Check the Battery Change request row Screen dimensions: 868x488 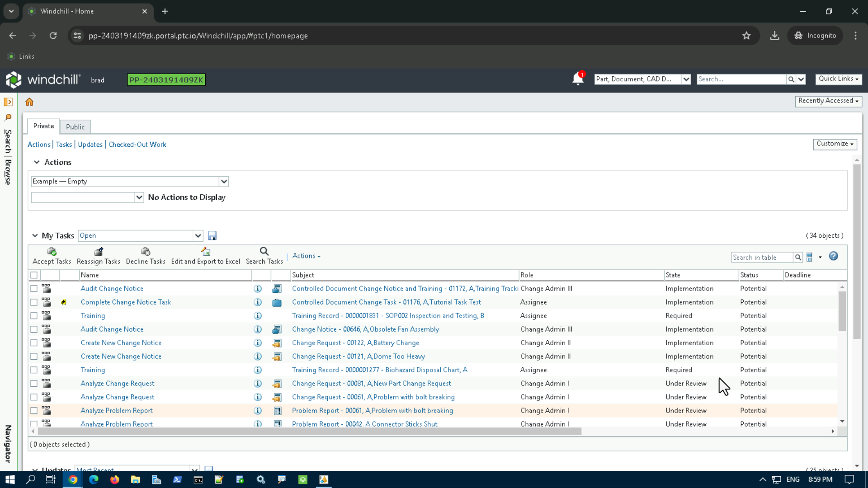[x=34, y=343]
